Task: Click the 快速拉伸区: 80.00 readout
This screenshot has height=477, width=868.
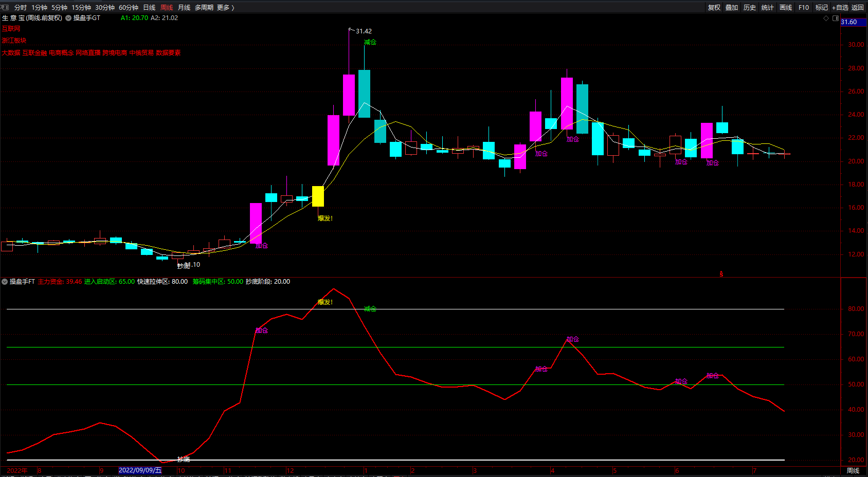Action: pos(162,282)
